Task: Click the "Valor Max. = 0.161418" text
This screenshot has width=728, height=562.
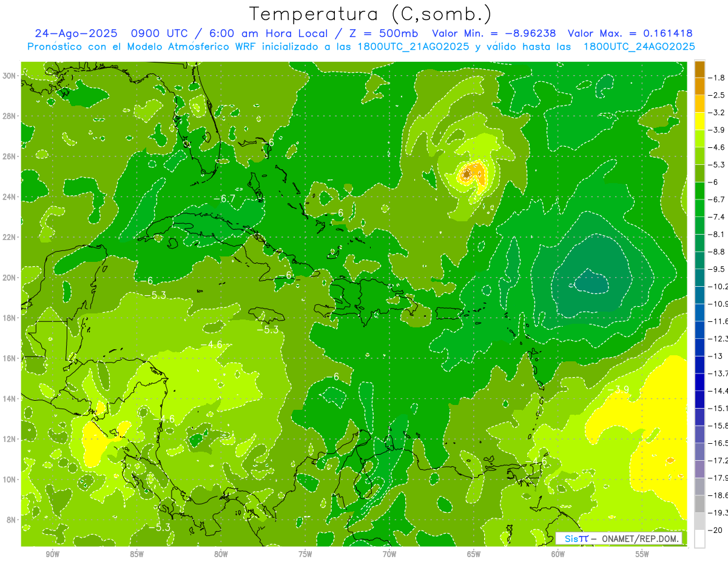Action: [x=630, y=33]
